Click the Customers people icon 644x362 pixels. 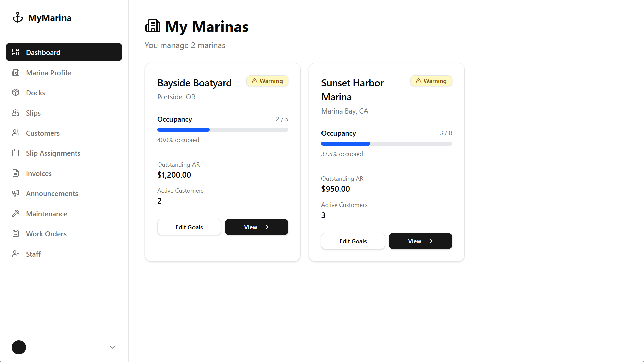16,133
